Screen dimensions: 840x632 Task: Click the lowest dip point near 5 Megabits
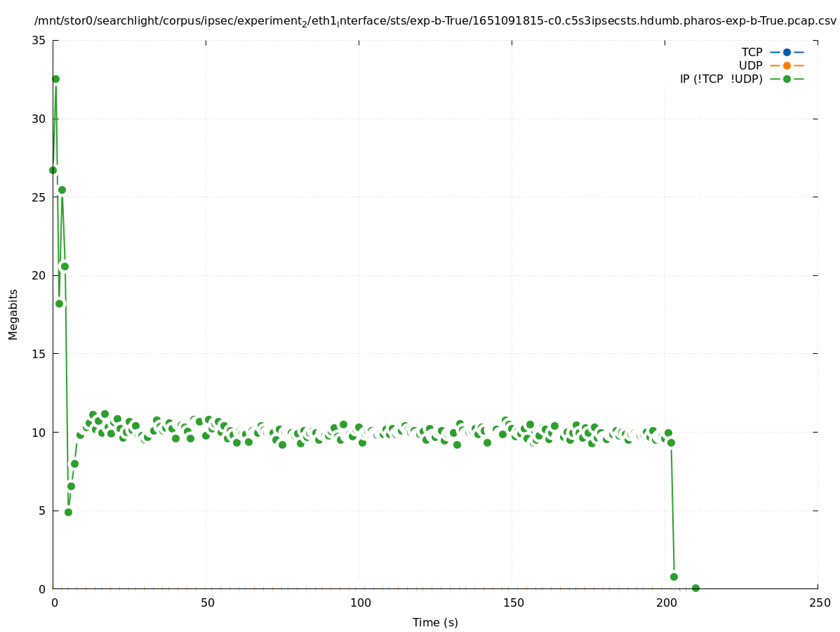(x=68, y=512)
